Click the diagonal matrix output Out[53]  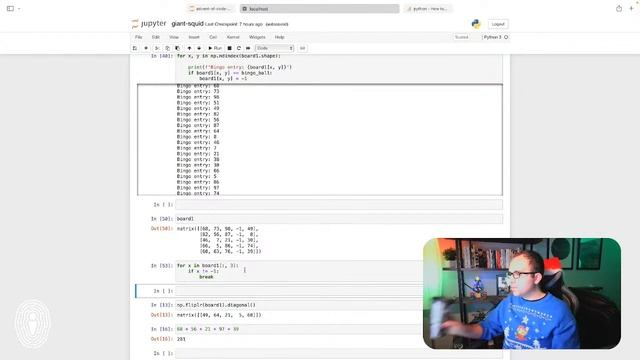coord(219,315)
